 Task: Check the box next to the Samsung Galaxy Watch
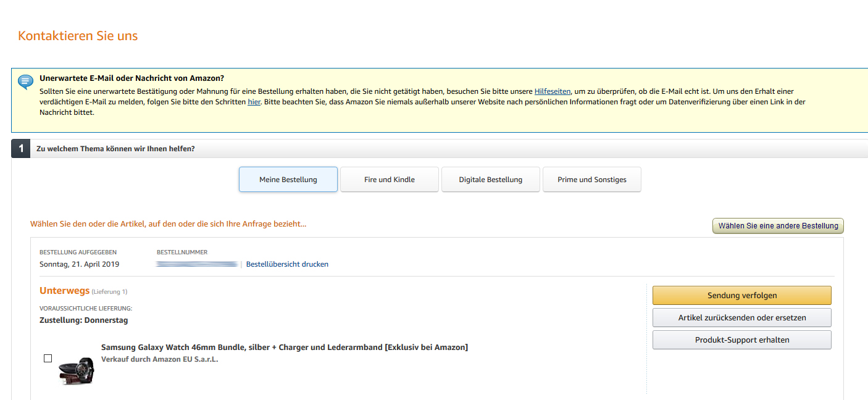coord(48,358)
